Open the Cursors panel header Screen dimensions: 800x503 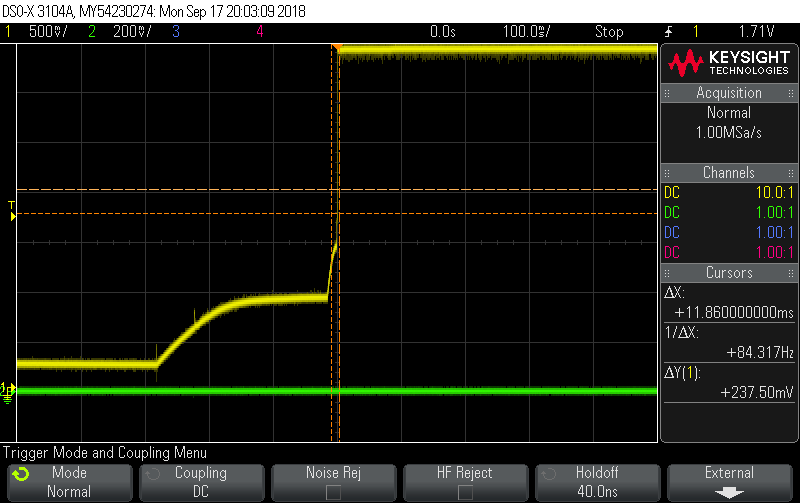(729, 273)
